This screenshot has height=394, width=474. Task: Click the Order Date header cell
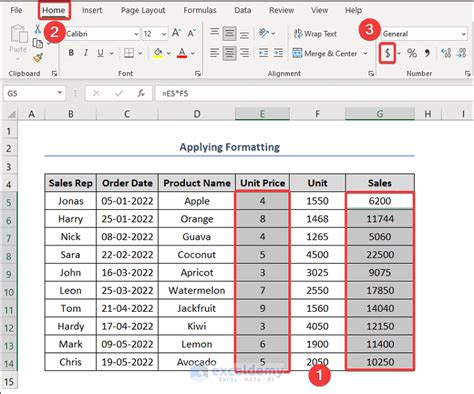127,183
